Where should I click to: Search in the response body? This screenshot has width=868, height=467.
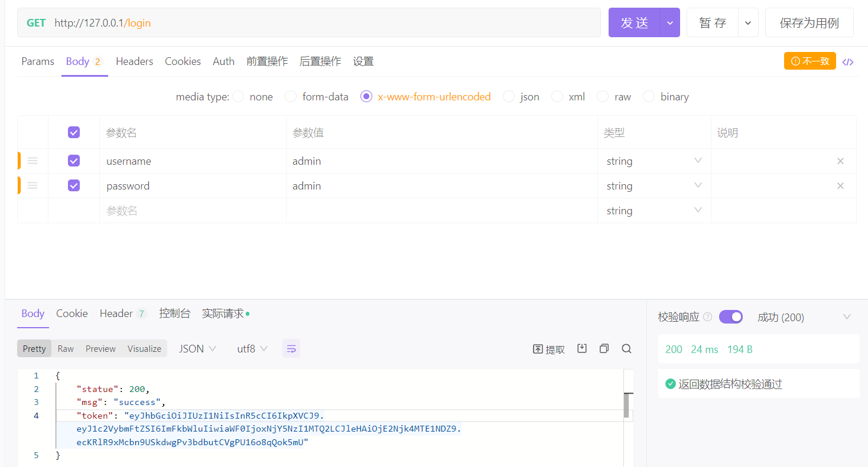pos(626,348)
